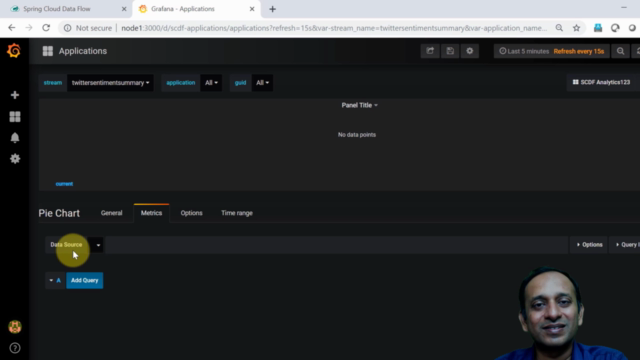Click the SCDF Analytics123 dashboard link
640x360 pixels.
pyautogui.click(x=601, y=82)
